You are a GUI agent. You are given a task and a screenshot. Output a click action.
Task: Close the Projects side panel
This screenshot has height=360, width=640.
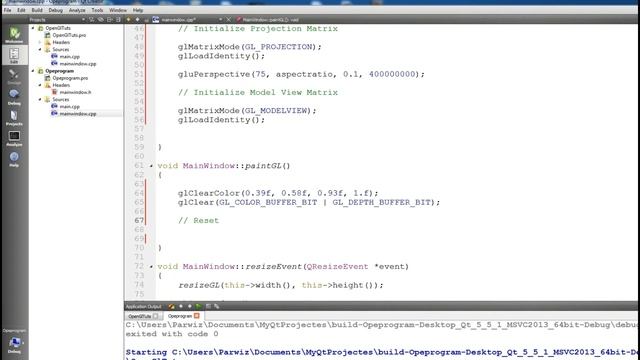tap(118, 20)
